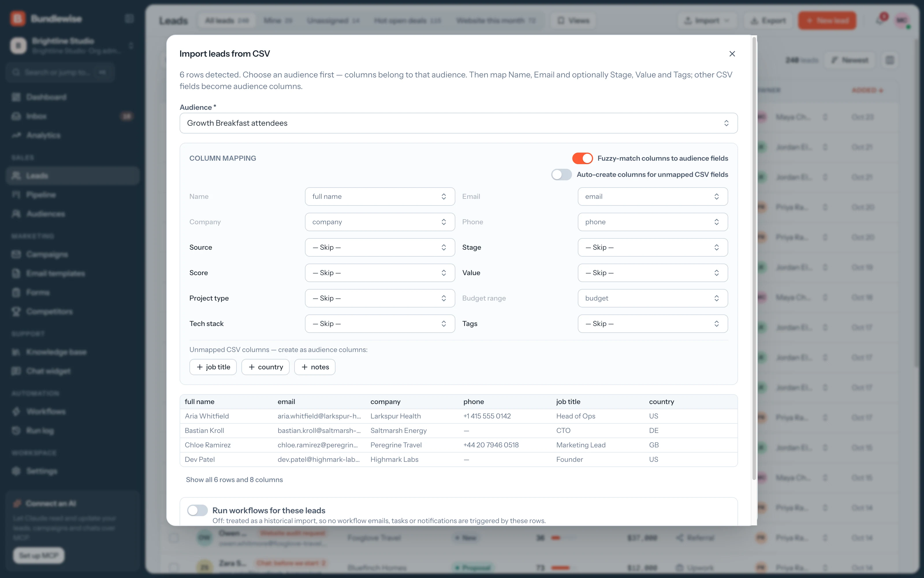
Task: Open Competitors in the sidebar
Action: pyautogui.click(x=72, y=312)
